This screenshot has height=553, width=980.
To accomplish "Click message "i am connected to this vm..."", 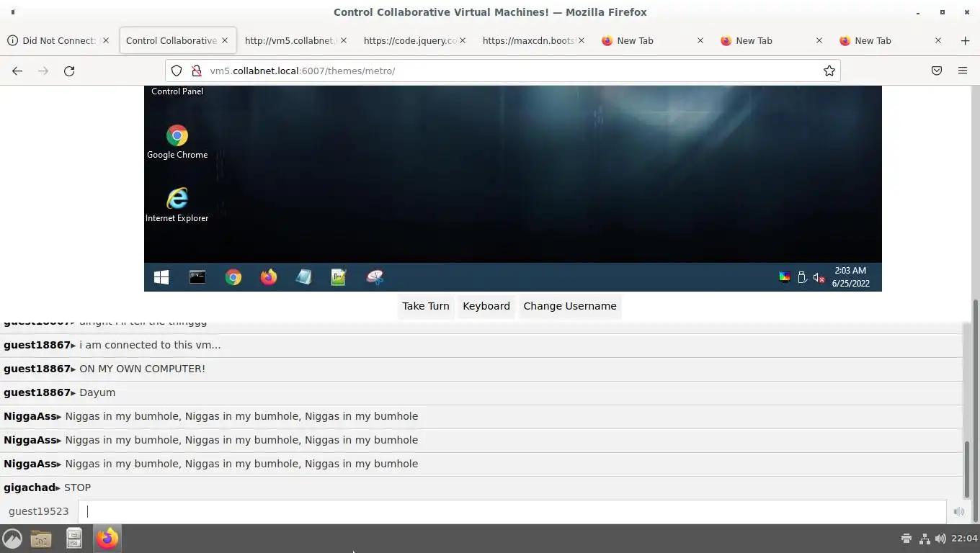I will click(x=150, y=345).
